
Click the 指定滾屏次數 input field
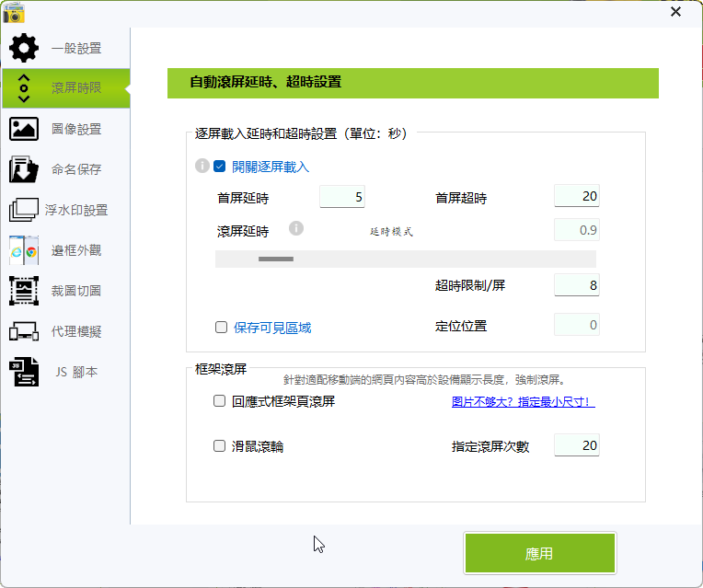pyautogui.click(x=577, y=445)
